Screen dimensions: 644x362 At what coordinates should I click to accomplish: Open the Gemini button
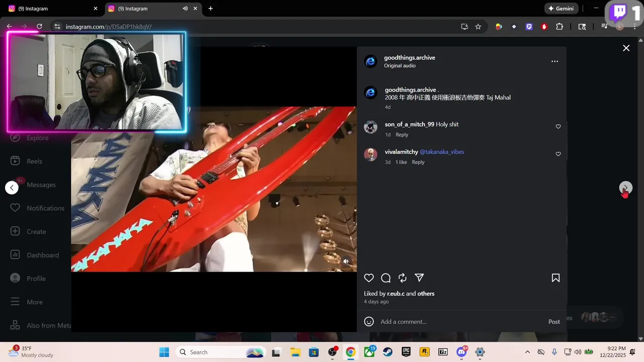coord(561,9)
